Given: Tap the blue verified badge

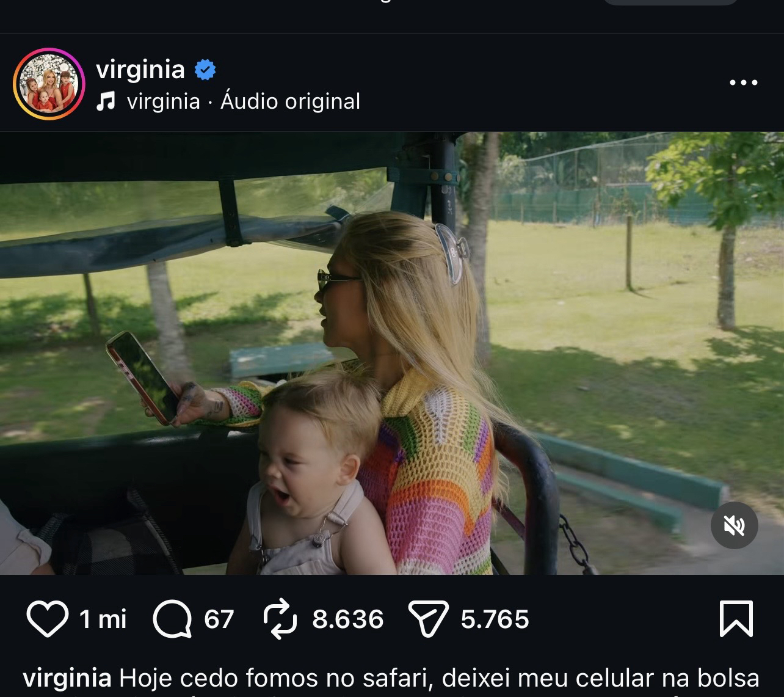Looking at the screenshot, I should (205, 70).
